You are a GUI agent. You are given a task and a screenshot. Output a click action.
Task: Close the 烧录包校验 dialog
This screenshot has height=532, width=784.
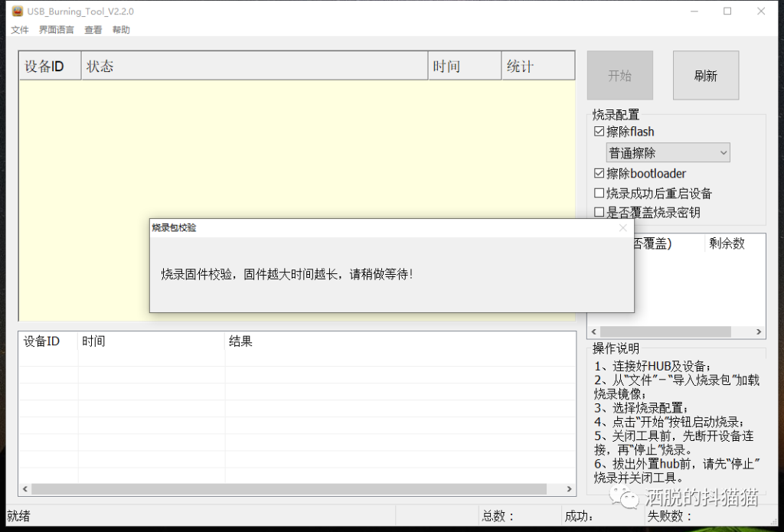click(622, 227)
